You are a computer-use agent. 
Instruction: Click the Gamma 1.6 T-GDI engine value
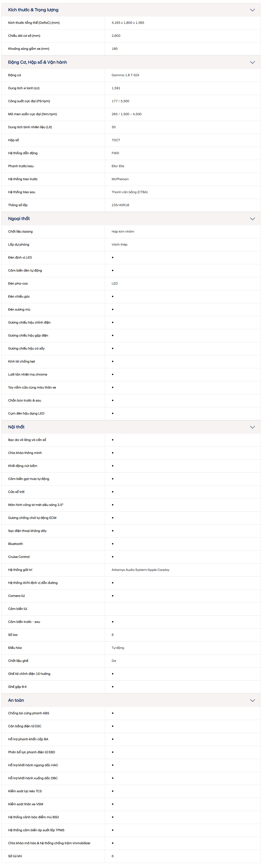[125, 75]
